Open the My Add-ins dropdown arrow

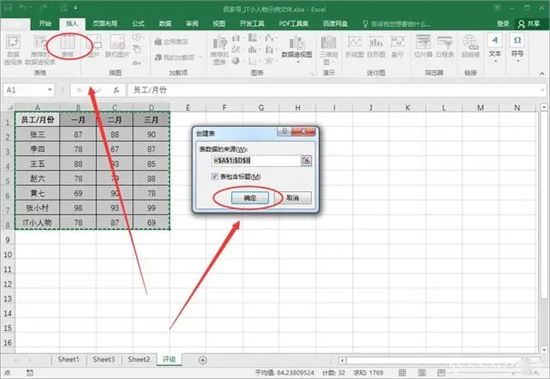(x=201, y=58)
